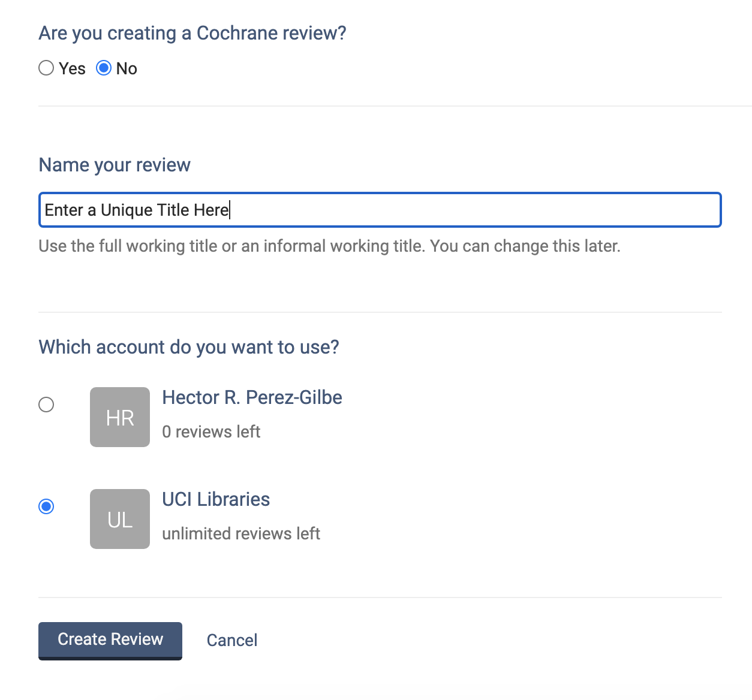Select the Yes radio button for Cochrane review

[x=46, y=68]
